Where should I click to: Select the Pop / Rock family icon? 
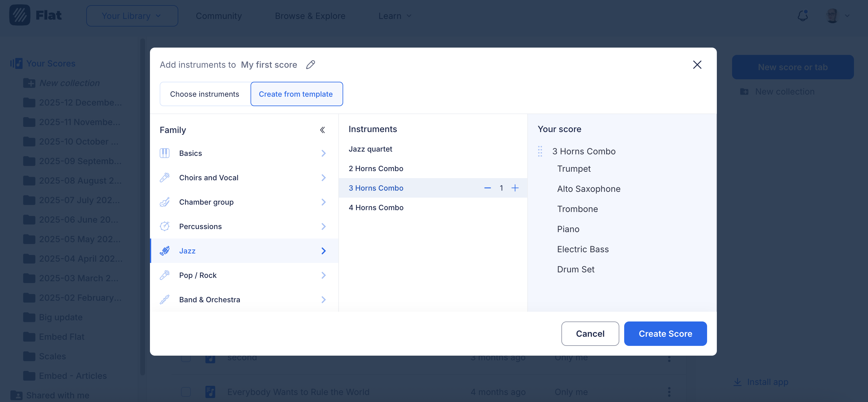click(165, 275)
